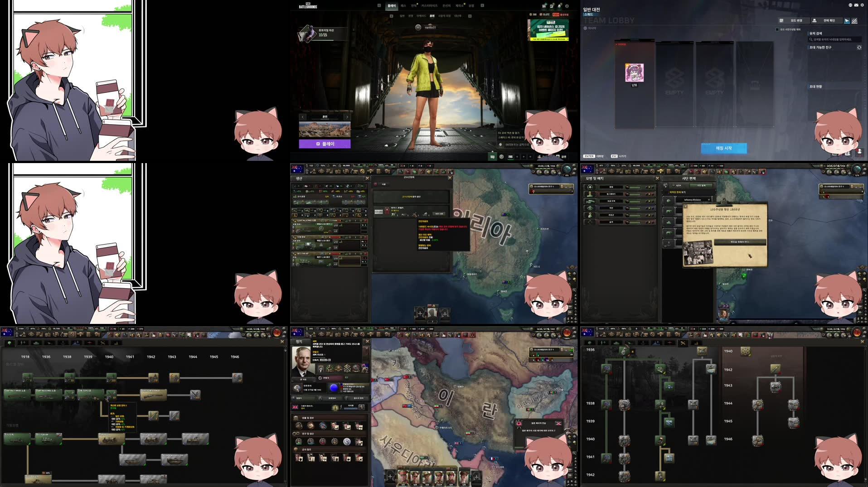Click the globe icon in team lobby
The image size is (868, 487).
850,5
